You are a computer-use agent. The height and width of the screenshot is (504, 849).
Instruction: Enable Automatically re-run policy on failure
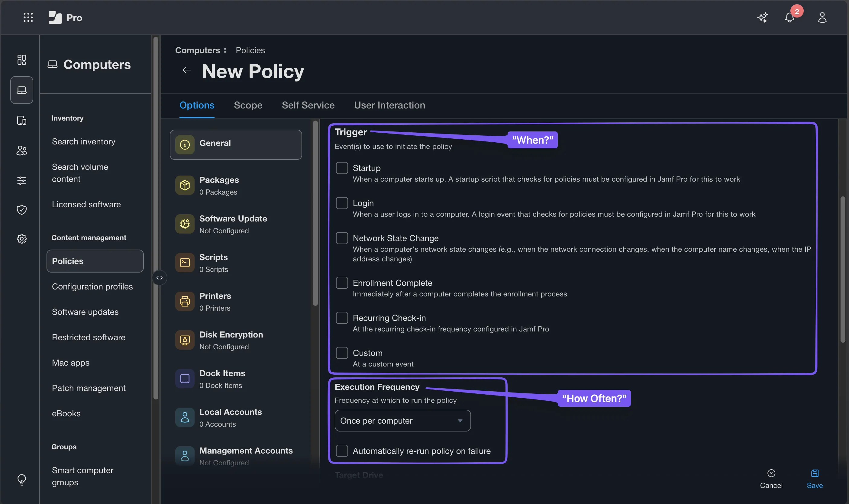point(342,451)
